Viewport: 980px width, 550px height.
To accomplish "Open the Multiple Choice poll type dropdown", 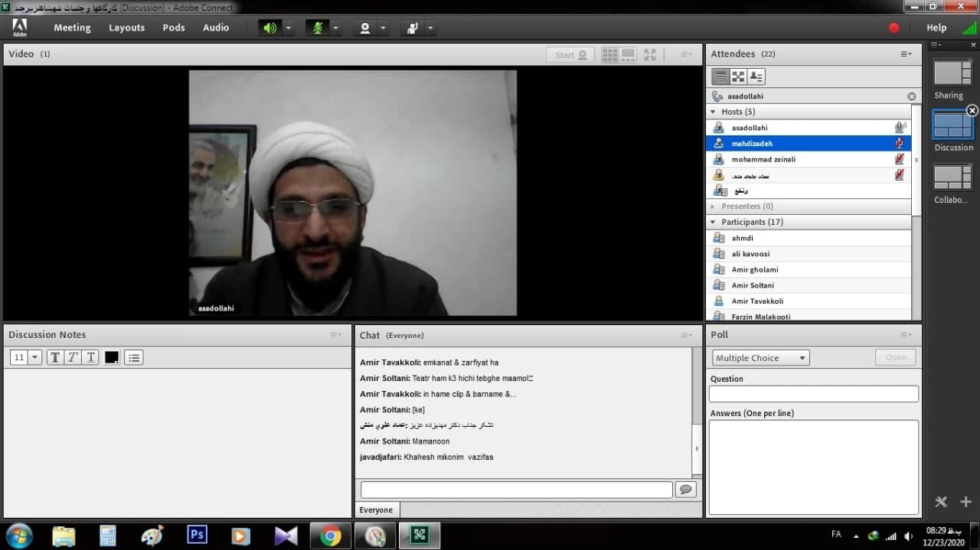I will click(759, 358).
